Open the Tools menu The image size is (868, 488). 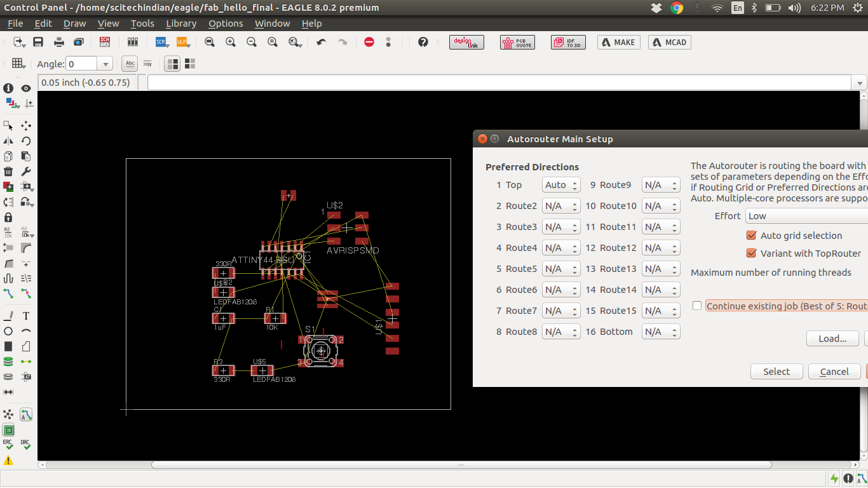click(x=142, y=24)
